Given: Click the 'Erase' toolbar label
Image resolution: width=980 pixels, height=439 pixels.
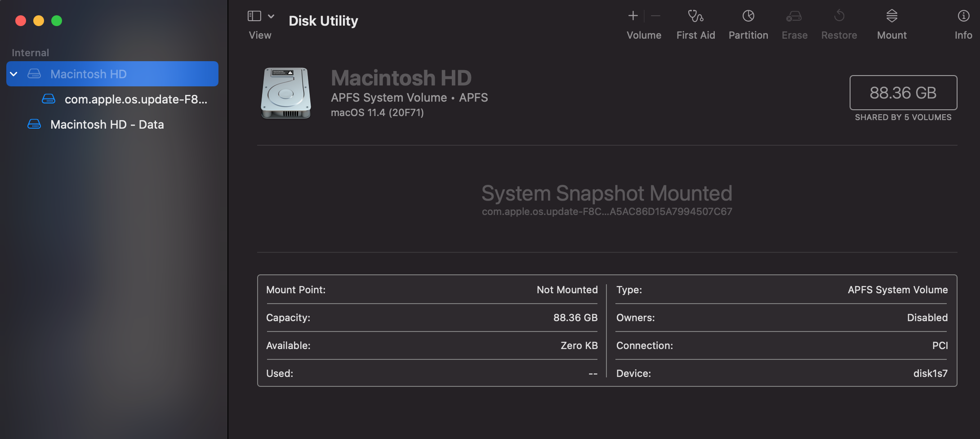Looking at the screenshot, I should pyautogui.click(x=794, y=35).
